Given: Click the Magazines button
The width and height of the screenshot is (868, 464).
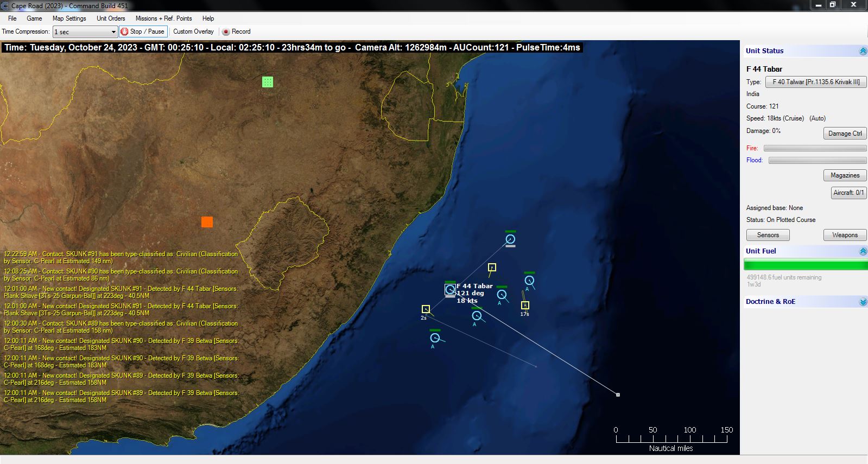Looking at the screenshot, I should pyautogui.click(x=845, y=175).
